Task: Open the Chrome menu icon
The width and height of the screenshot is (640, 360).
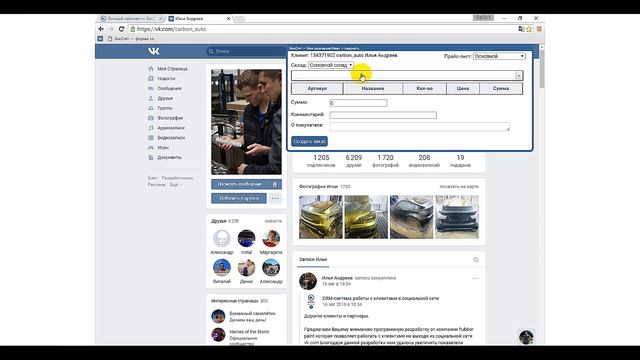Action: pyautogui.click(x=539, y=29)
